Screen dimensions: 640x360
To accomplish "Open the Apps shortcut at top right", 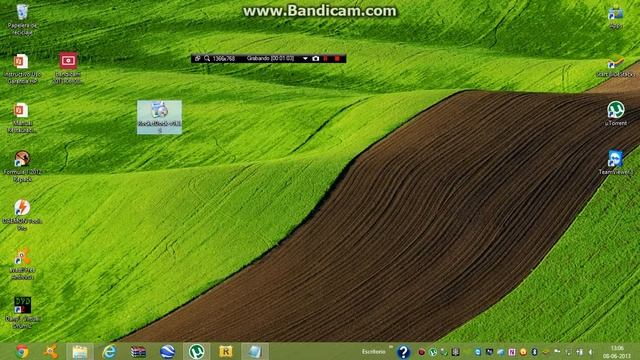I will click(x=616, y=18).
